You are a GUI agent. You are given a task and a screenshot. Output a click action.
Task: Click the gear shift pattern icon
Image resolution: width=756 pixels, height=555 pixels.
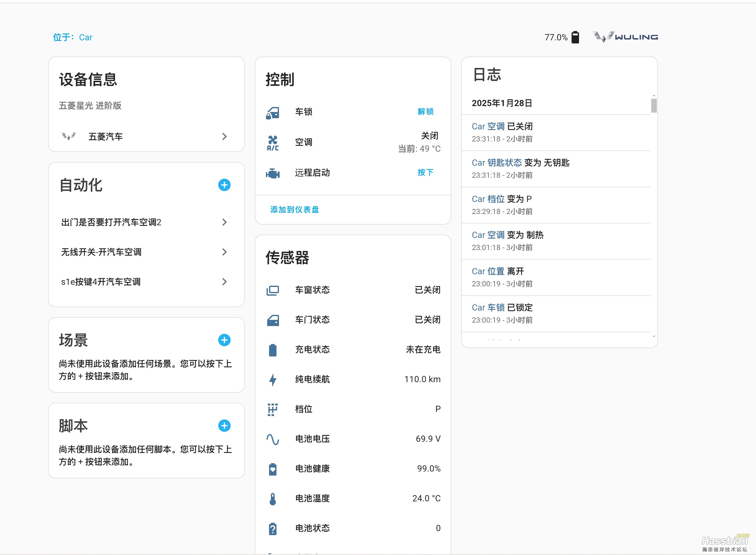[x=272, y=410]
